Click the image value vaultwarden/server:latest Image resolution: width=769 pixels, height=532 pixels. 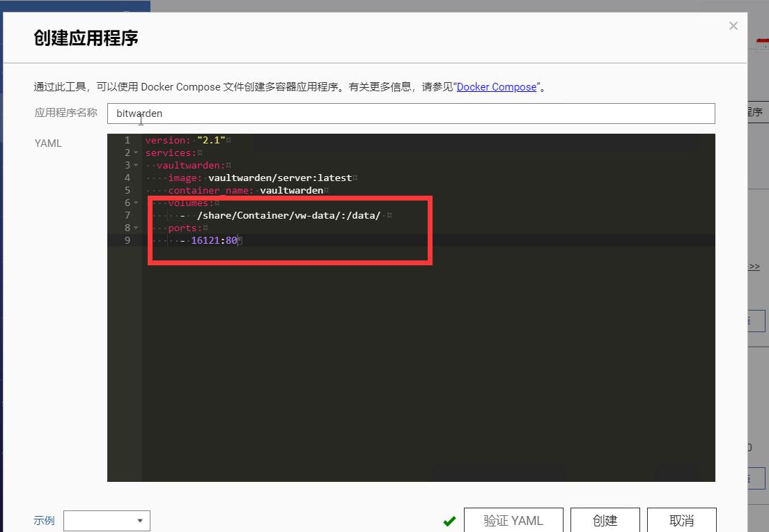tap(281, 178)
